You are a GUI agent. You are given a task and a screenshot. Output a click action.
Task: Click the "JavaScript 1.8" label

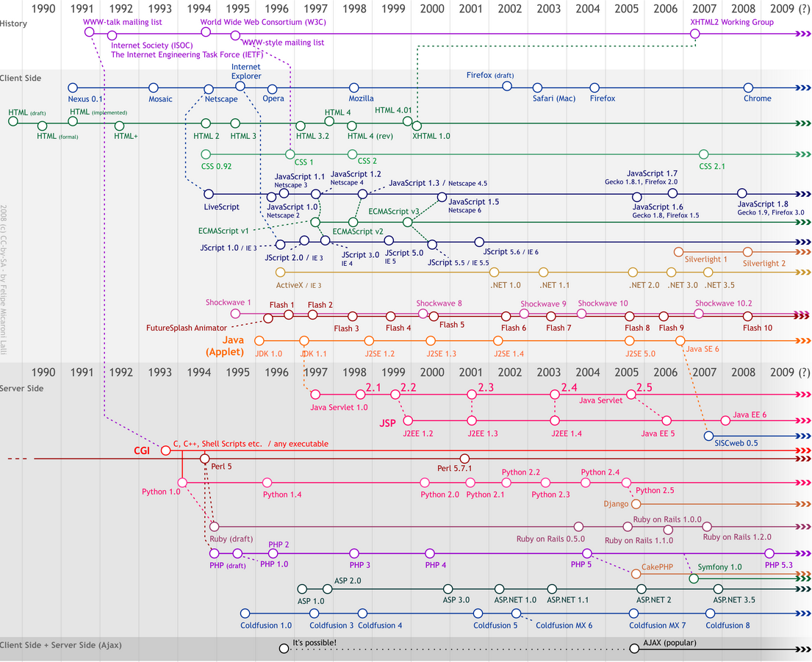(763, 204)
